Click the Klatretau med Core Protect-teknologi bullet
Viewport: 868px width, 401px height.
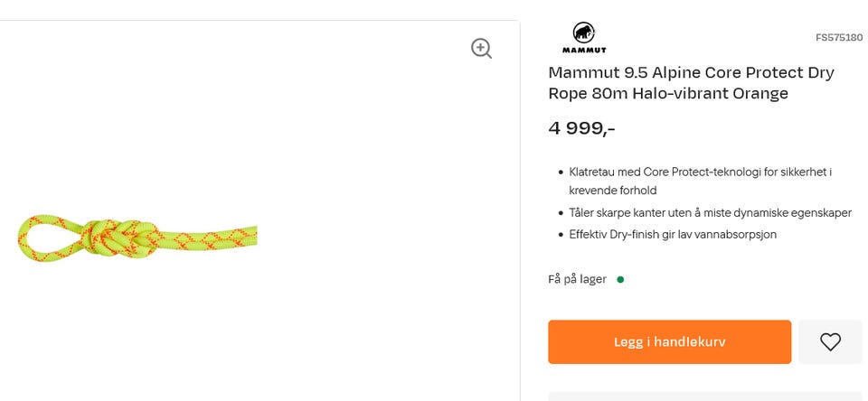[x=700, y=172]
